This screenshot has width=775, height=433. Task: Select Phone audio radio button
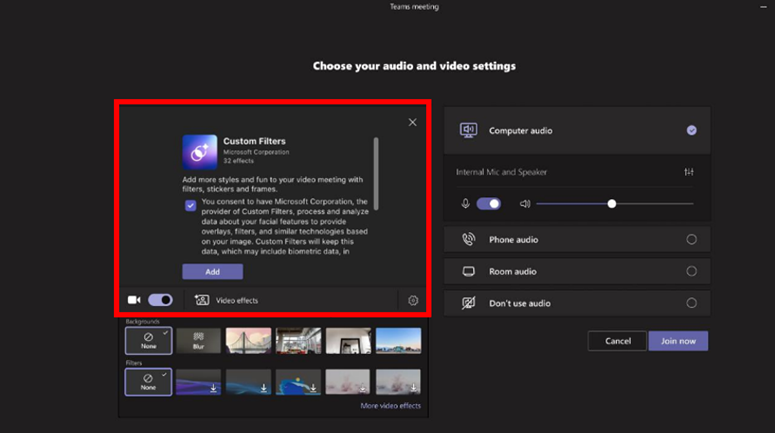691,239
